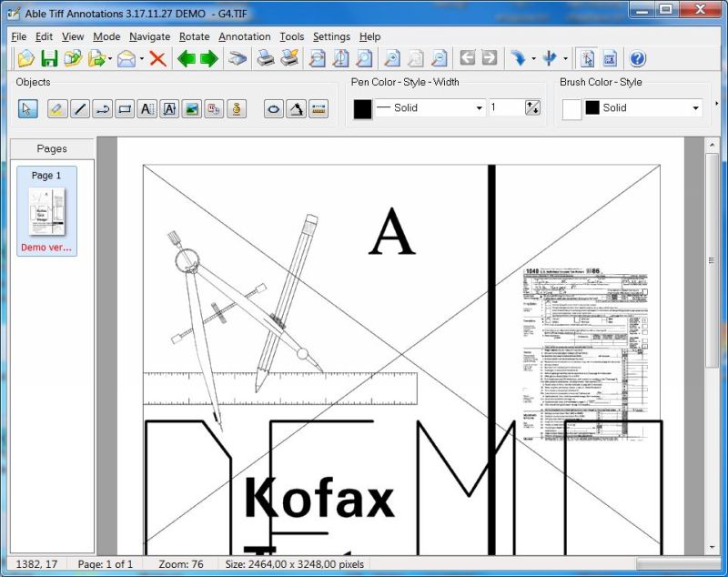728x577 pixels.
Task: Select the rubber stamp annotation tool
Action: click(237, 109)
